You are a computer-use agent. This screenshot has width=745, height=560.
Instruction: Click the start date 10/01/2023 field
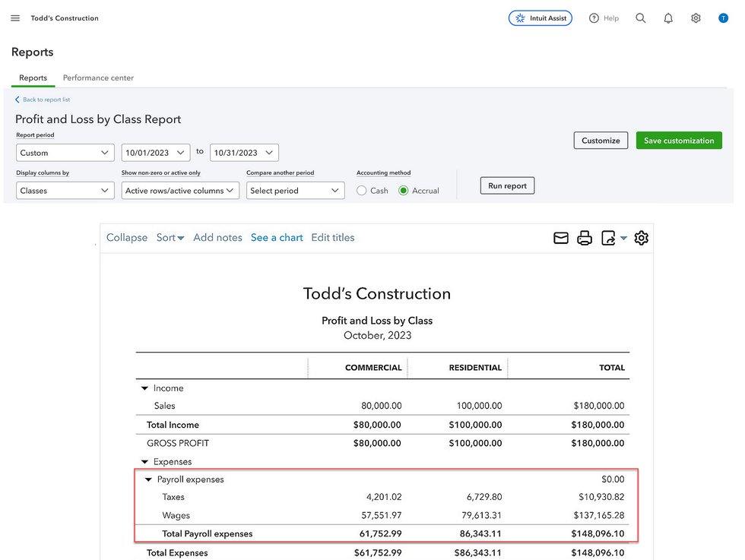[x=155, y=153]
